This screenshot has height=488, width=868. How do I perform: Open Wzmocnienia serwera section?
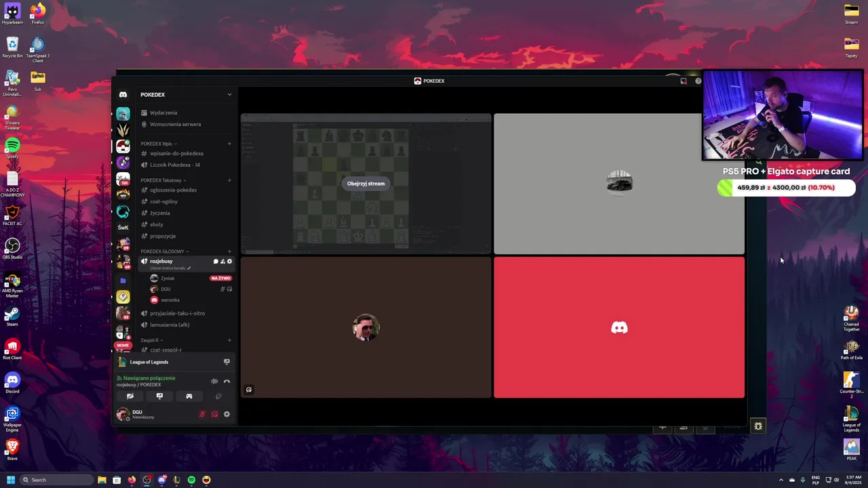pyautogui.click(x=186, y=124)
